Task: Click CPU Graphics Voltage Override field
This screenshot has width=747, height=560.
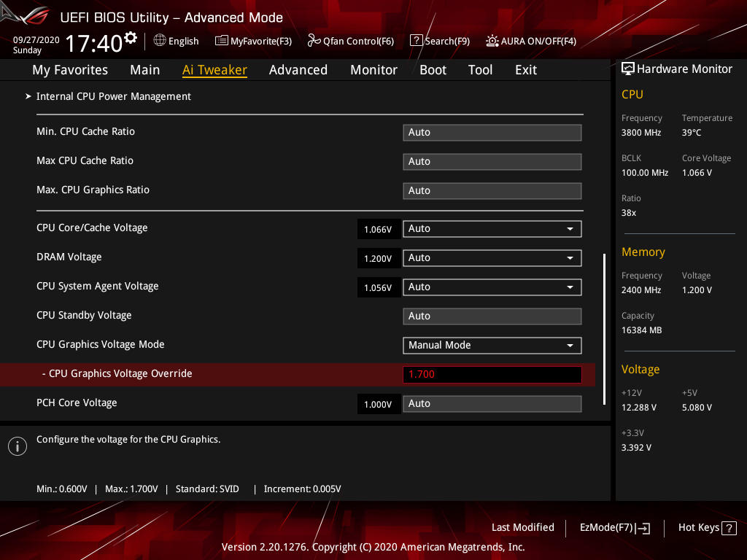Action: tap(492, 375)
